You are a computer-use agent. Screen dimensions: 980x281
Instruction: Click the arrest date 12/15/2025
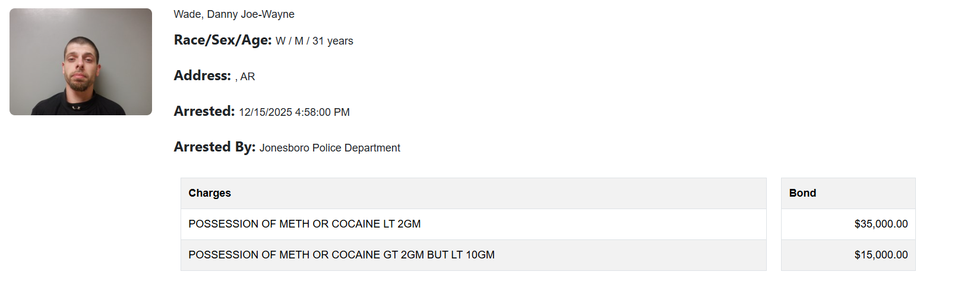[265, 112]
